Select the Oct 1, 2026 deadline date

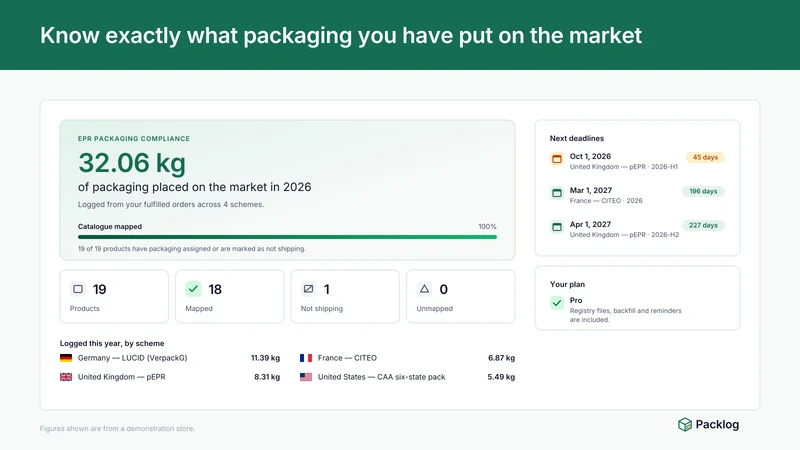tap(590, 156)
